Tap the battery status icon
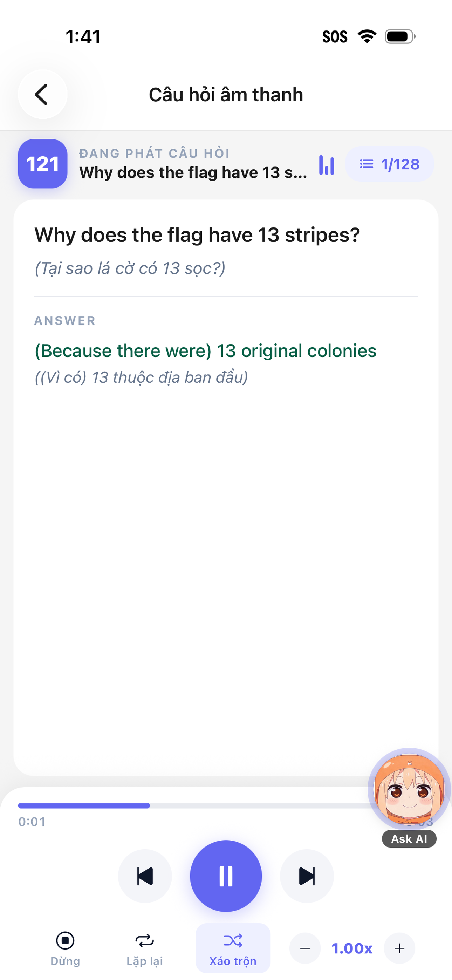The height and width of the screenshot is (980, 452). pos(400,36)
